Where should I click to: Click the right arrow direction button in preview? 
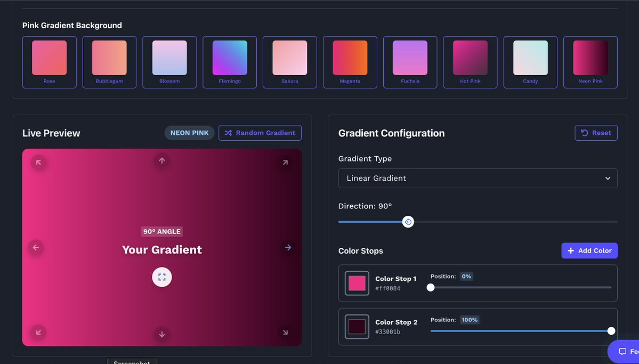[x=288, y=247]
